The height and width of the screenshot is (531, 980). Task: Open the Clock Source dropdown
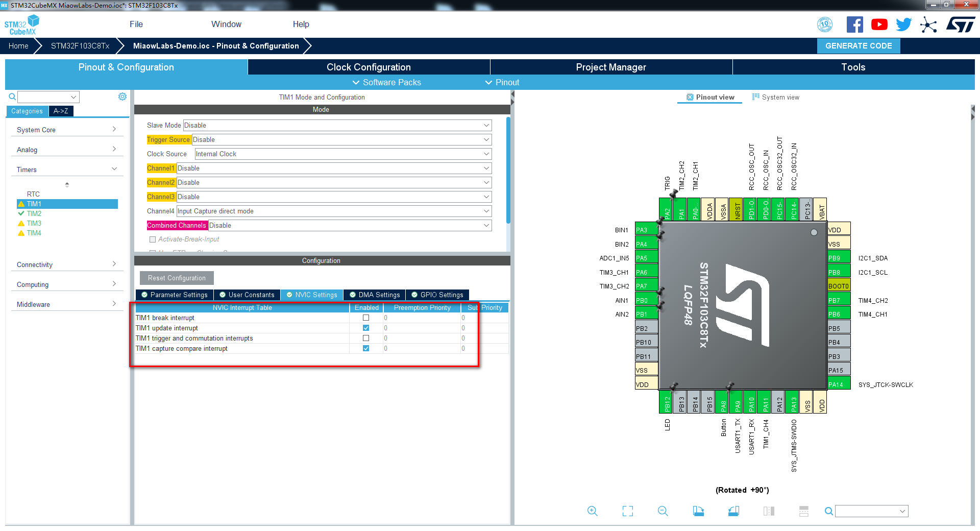point(343,154)
